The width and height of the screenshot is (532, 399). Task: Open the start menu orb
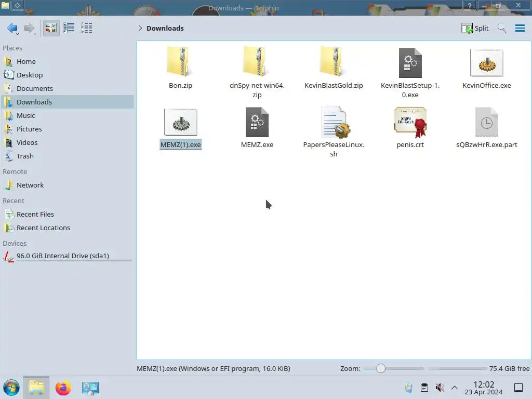(x=11, y=388)
